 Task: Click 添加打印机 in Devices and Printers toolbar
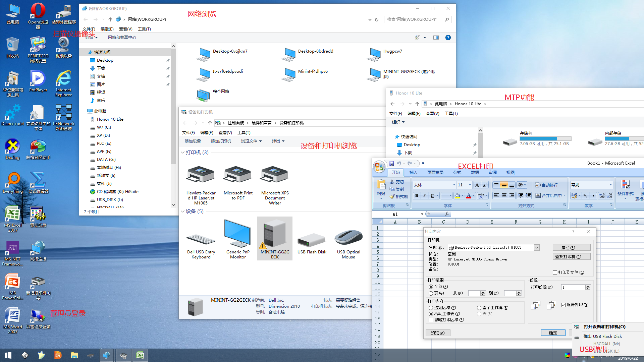[221, 141]
